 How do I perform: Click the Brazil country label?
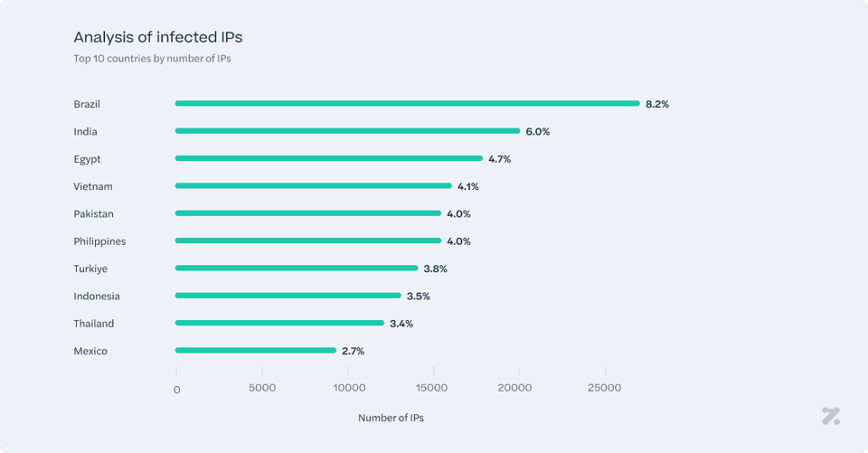point(87,104)
